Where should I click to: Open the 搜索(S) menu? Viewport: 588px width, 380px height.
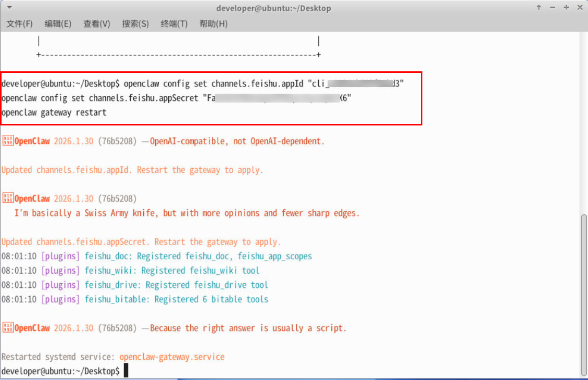click(x=135, y=23)
